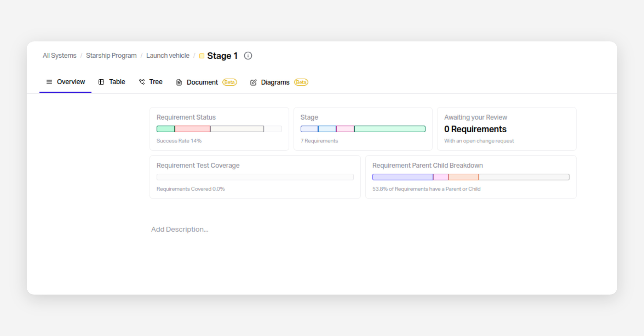Image resolution: width=644 pixels, height=336 pixels.
Task: Click the yellow square icon before Stage 1
Action: [202, 56]
